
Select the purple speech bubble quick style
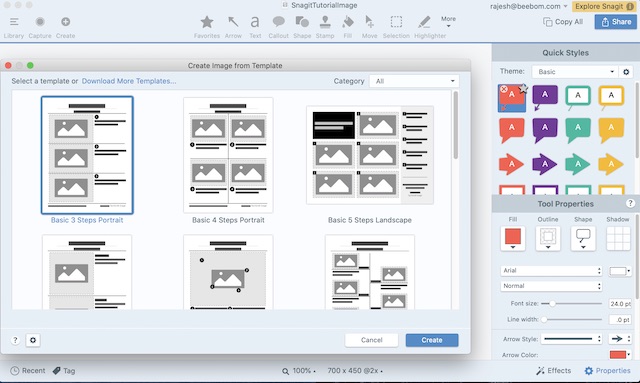[545, 130]
